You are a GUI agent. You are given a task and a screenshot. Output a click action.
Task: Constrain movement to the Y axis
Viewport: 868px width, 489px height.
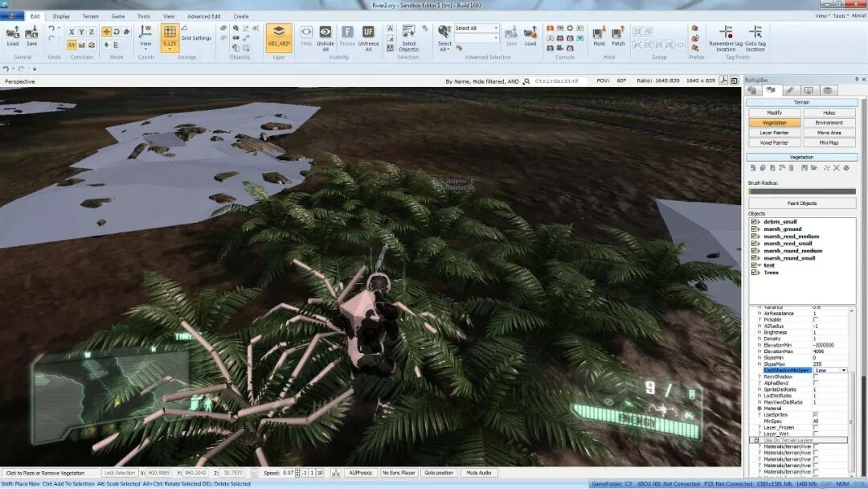tap(81, 32)
